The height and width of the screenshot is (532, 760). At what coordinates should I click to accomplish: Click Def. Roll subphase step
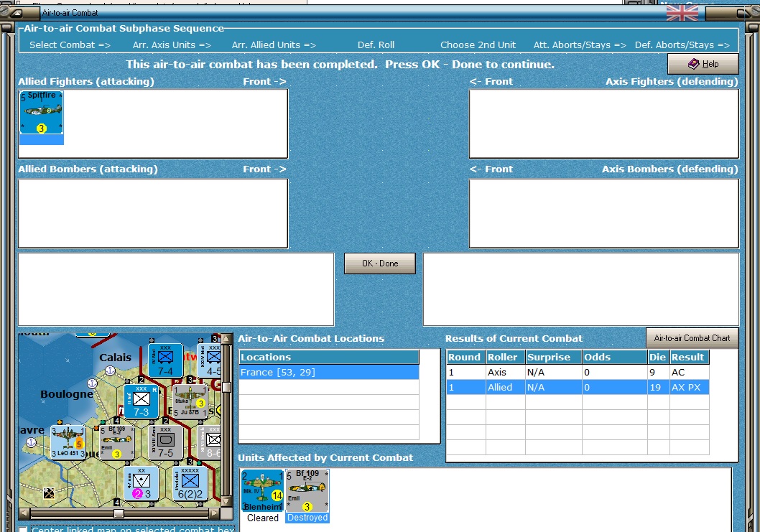coord(376,45)
